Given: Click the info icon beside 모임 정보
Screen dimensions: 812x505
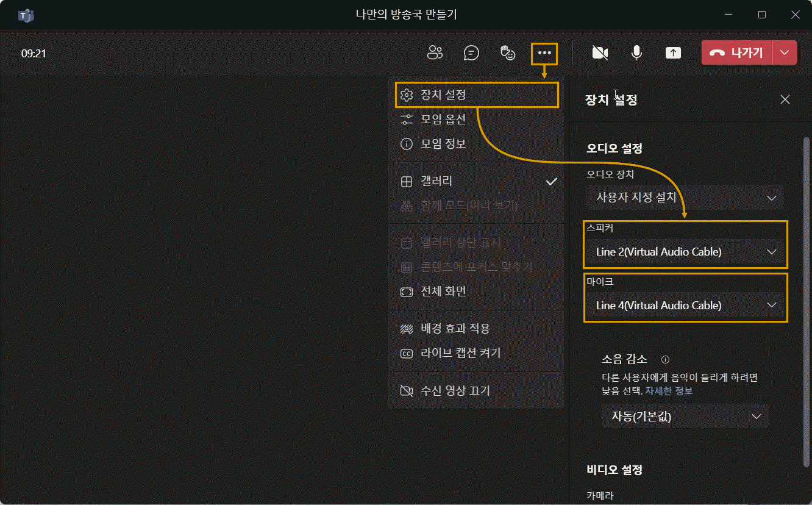Looking at the screenshot, I should click(407, 144).
